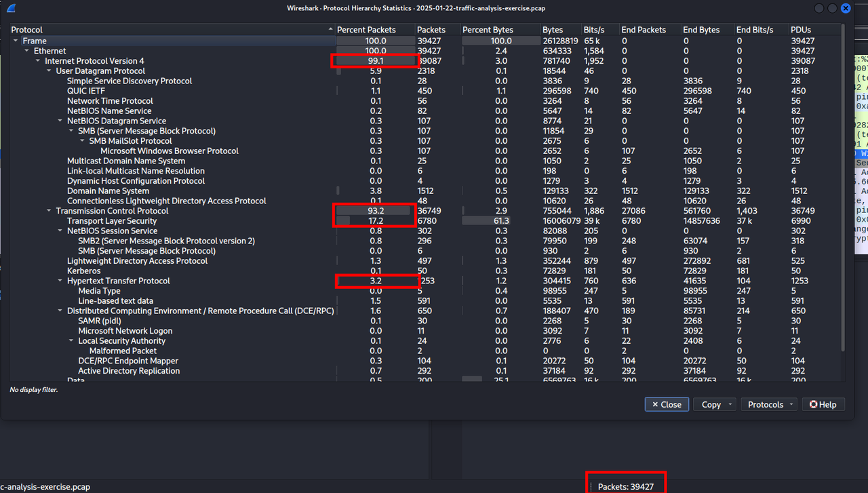Select the SAMR (pidl) row
Image resolution: width=868 pixels, height=493 pixels.
tap(425, 321)
